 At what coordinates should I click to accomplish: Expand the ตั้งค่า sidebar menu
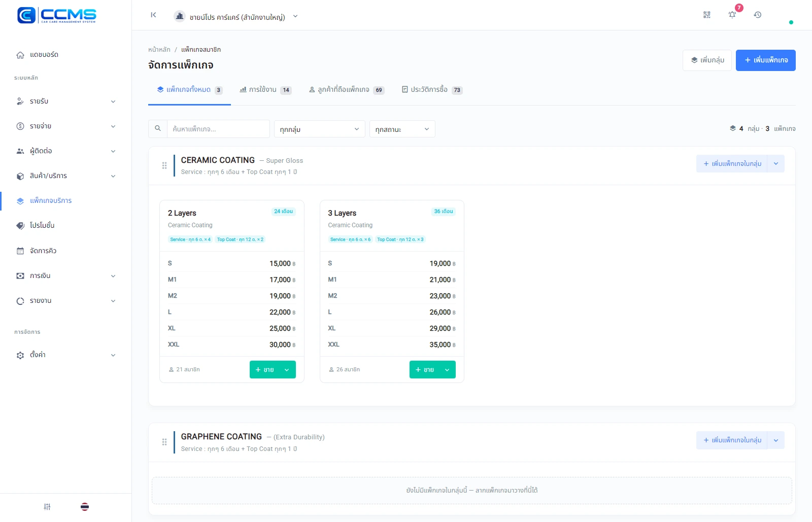point(66,355)
